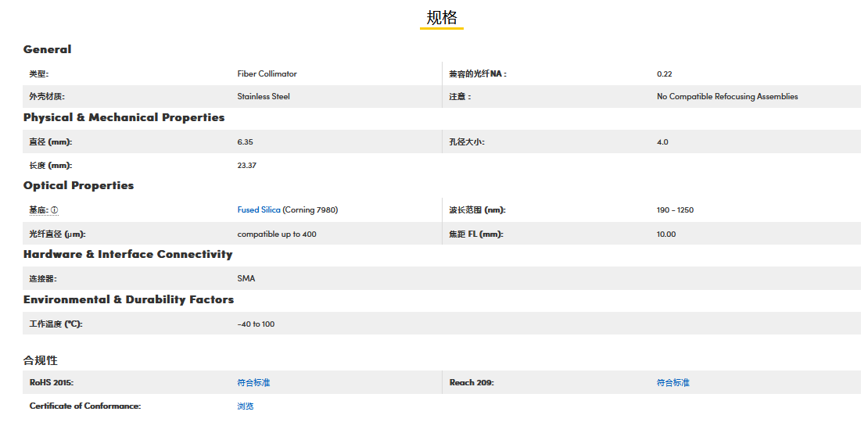
Task: Click the info icon beside 基底
Action: click(x=55, y=210)
